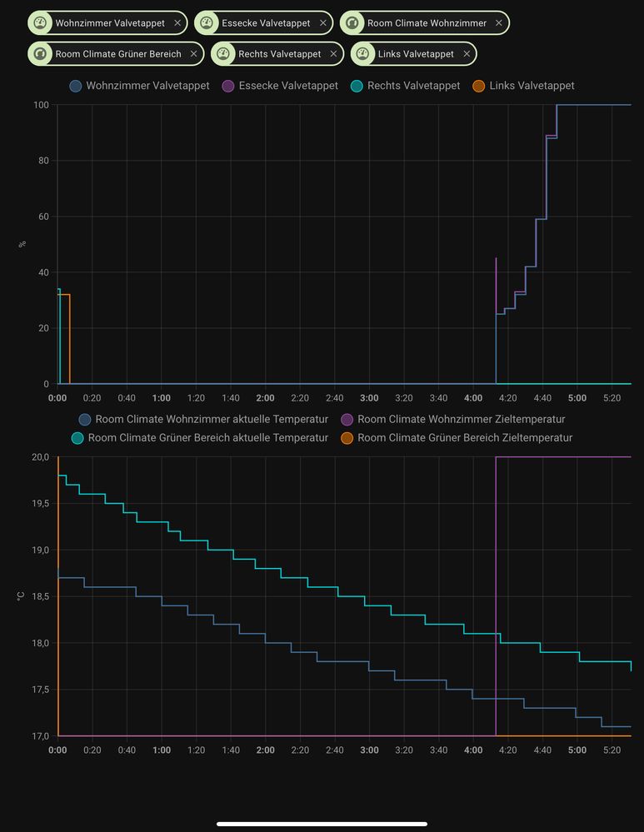Click the Essecke Valvetappet gauge icon
The width and height of the screenshot is (644, 832).
pyautogui.click(x=207, y=23)
